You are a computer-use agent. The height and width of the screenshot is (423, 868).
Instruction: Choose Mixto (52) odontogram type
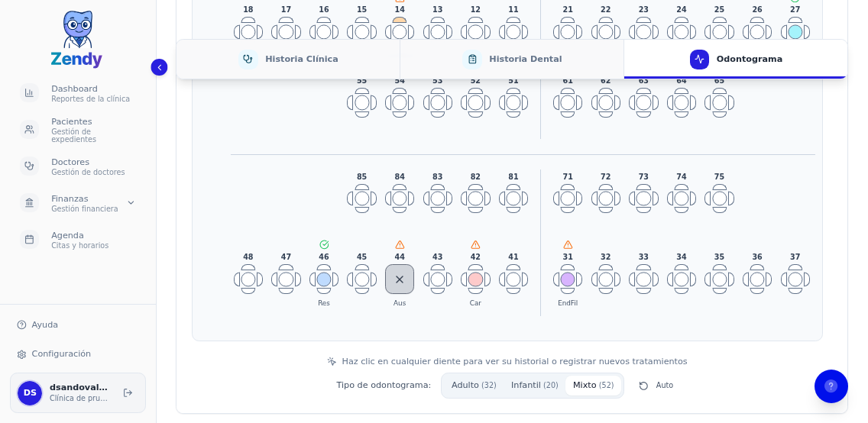point(593,386)
